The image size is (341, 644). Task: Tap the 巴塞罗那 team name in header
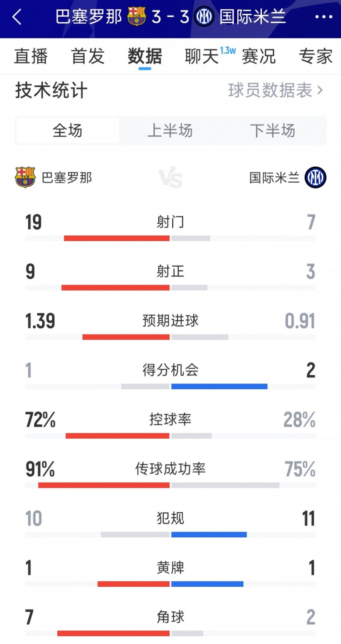[x=89, y=17]
